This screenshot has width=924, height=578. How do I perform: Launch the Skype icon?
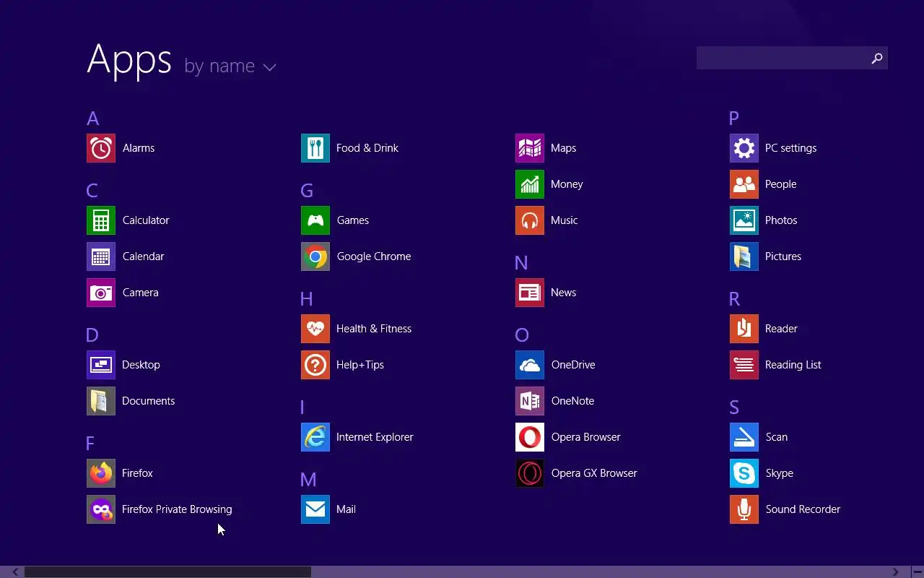744,473
